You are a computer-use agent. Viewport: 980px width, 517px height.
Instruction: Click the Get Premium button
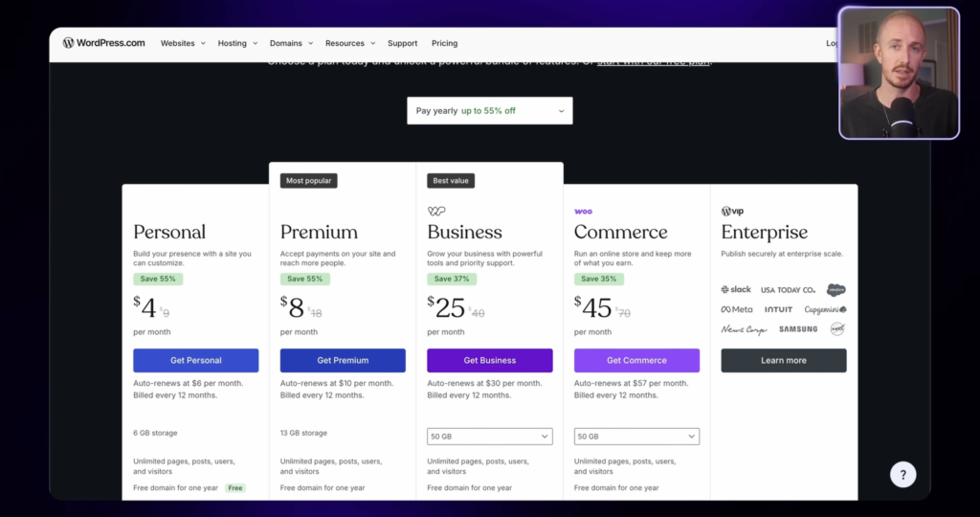coord(343,360)
